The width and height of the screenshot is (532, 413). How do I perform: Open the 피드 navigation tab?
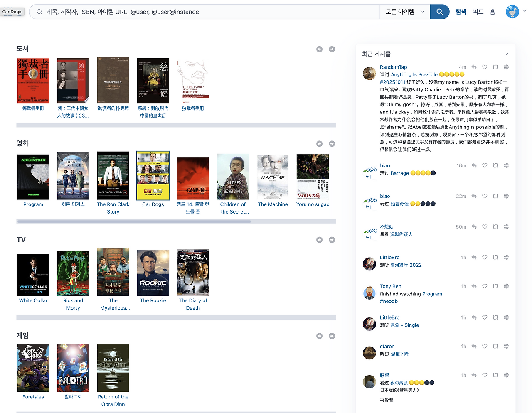(x=478, y=12)
